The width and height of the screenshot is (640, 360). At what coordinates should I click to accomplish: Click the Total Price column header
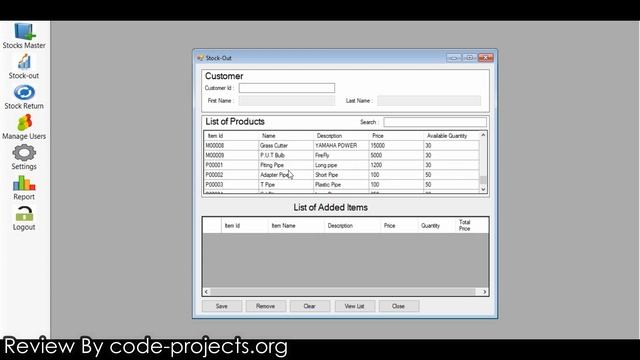tap(471, 225)
